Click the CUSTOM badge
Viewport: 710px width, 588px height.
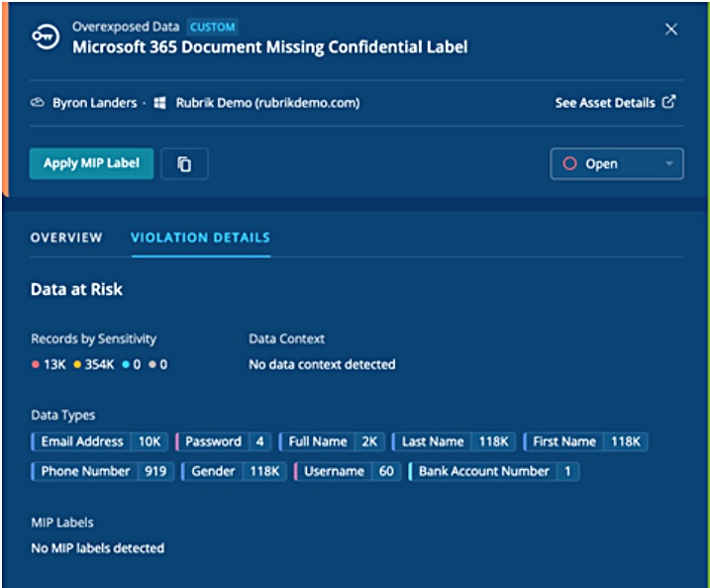(x=212, y=27)
